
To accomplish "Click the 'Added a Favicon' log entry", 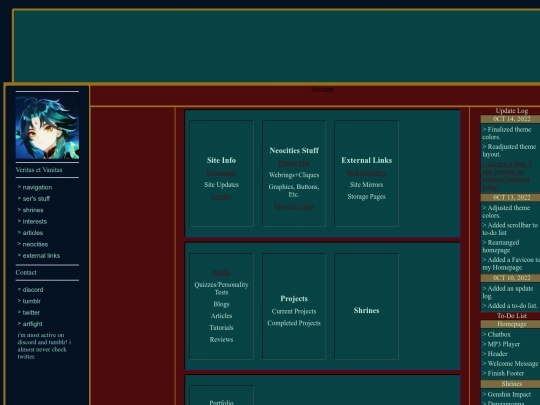I will 511,263.
